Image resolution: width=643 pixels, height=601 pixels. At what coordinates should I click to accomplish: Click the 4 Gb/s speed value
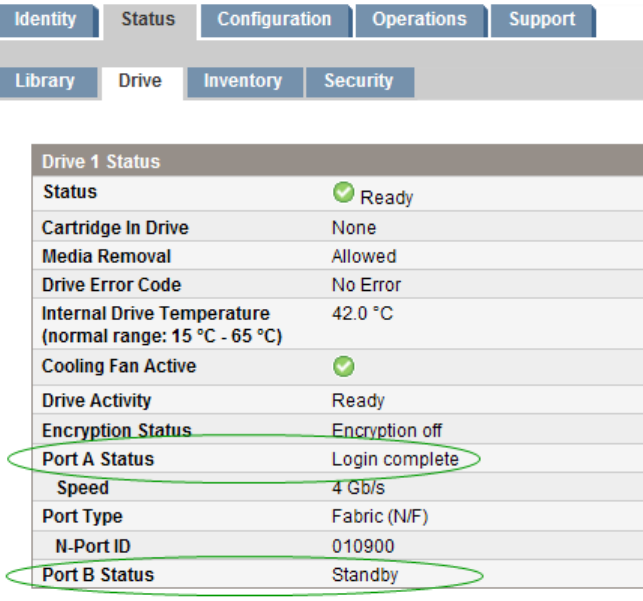pos(358,488)
